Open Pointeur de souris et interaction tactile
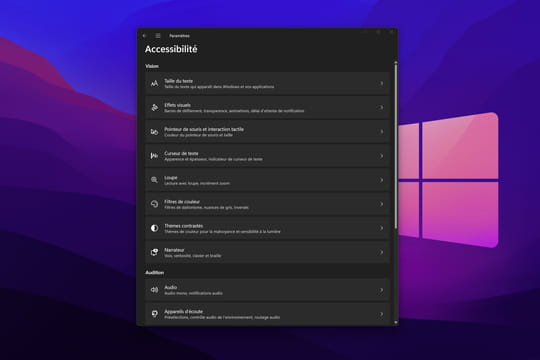 tap(268, 132)
